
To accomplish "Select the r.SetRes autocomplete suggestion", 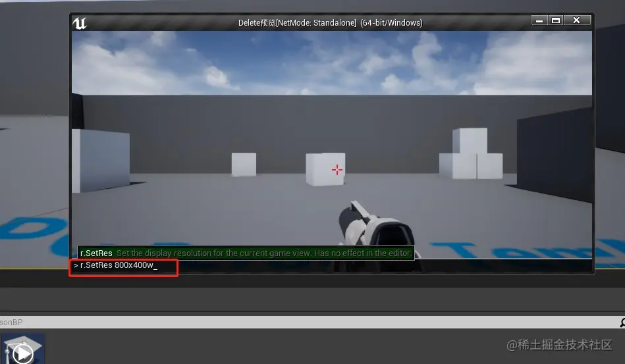I will (x=246, y=253).
